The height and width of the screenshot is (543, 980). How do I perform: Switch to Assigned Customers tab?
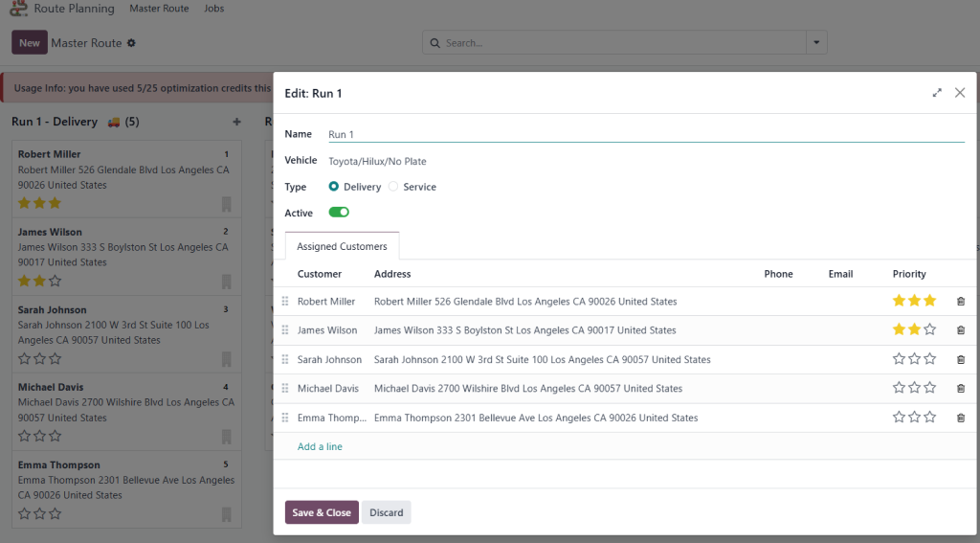[342, 246]
